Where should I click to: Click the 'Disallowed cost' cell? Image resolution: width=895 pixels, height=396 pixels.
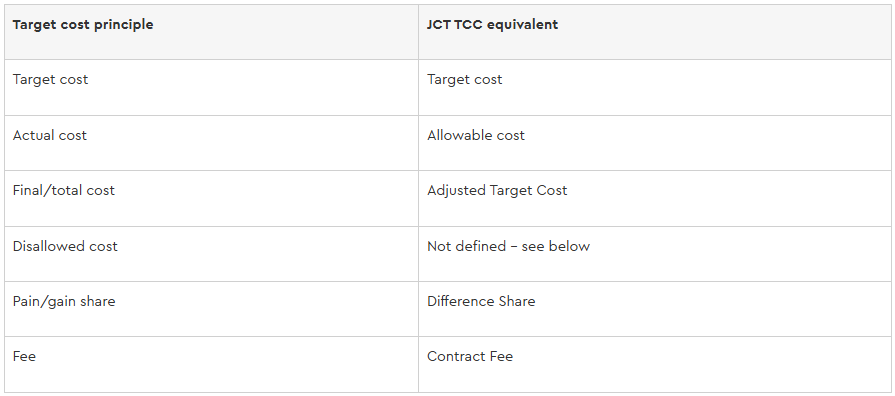point(211,253)
